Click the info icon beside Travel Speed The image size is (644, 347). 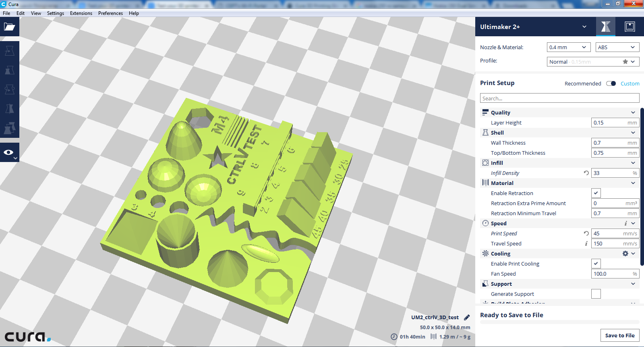click(586, 243)
